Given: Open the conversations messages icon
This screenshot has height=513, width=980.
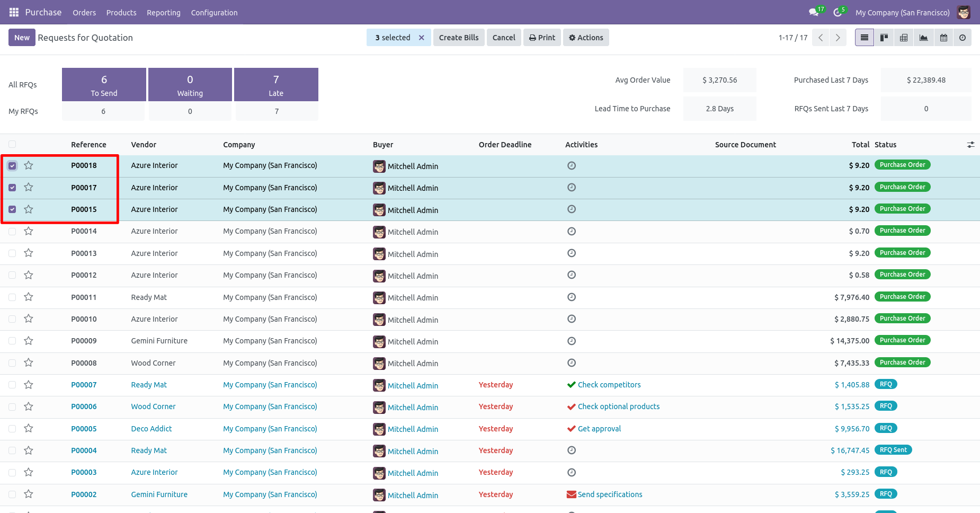Looking at the screenshot, I should pos(814,12).
